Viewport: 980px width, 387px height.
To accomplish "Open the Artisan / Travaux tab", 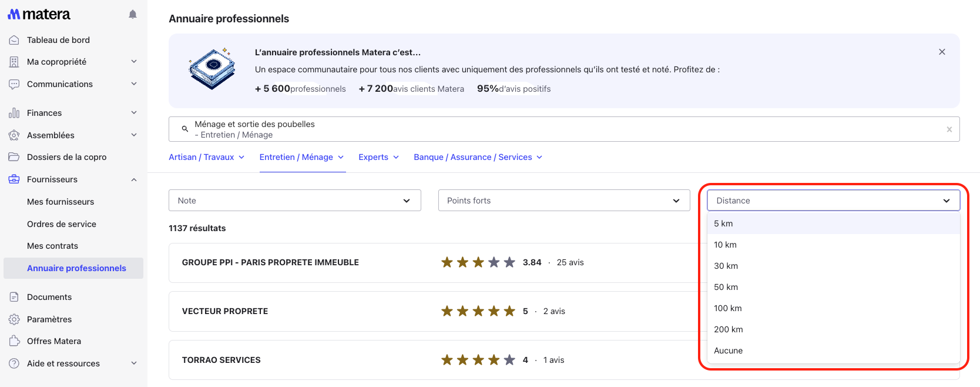I will [x=206, y=157].
